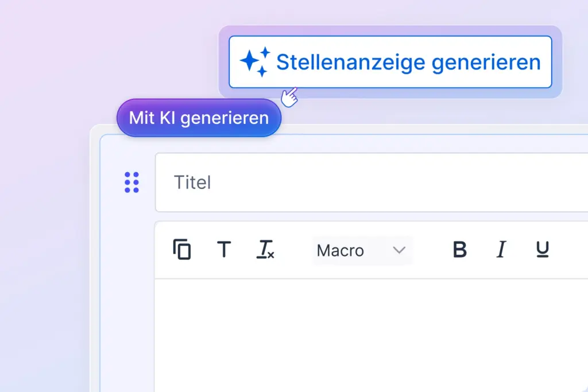Select the text style T icon
Screen dimensions: 588x392
pos(224,250)
